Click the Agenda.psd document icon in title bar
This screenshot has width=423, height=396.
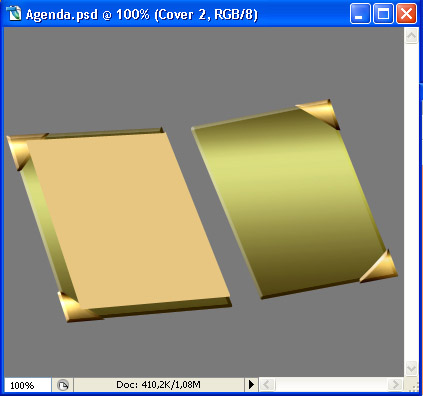(14, 14)
